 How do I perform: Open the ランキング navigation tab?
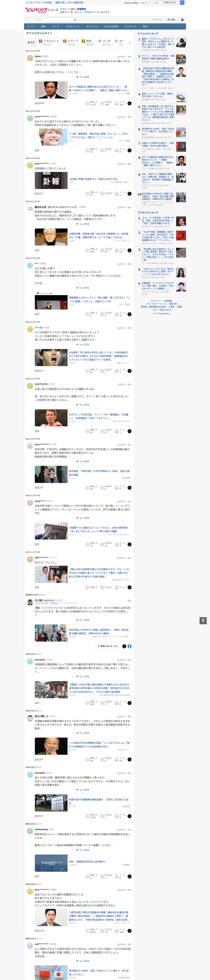(x=130, y=27)
